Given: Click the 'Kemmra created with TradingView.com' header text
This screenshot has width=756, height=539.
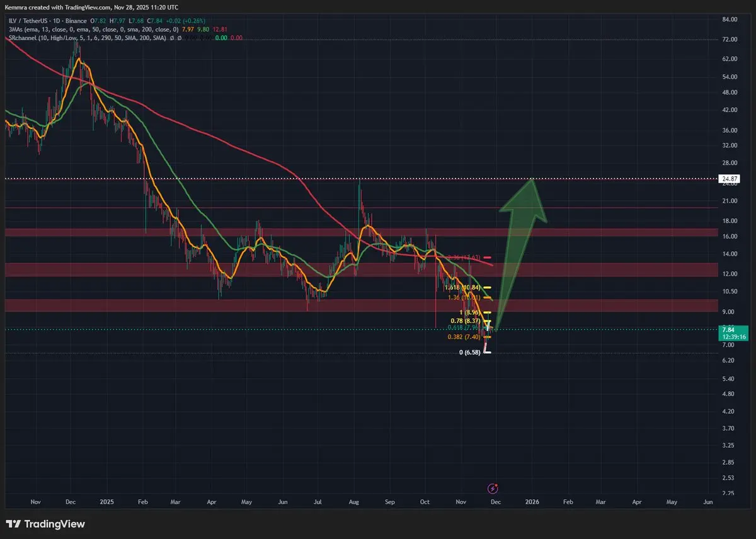Looking at the screenshot, I should click(57, 8).
